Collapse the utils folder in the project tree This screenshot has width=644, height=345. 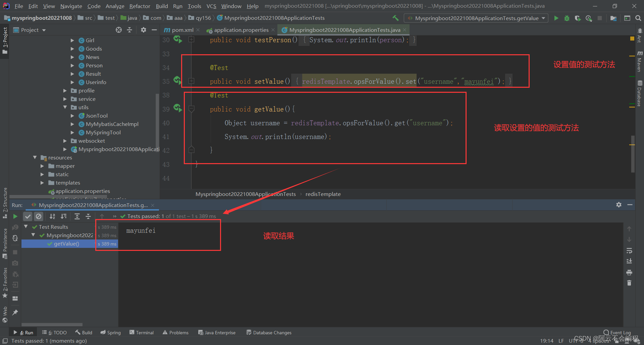point(65,107)
